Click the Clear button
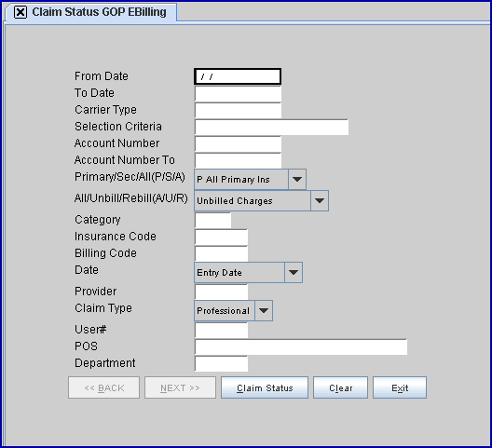This screenshot has width=492, height=448. click(x=340, y=387)
